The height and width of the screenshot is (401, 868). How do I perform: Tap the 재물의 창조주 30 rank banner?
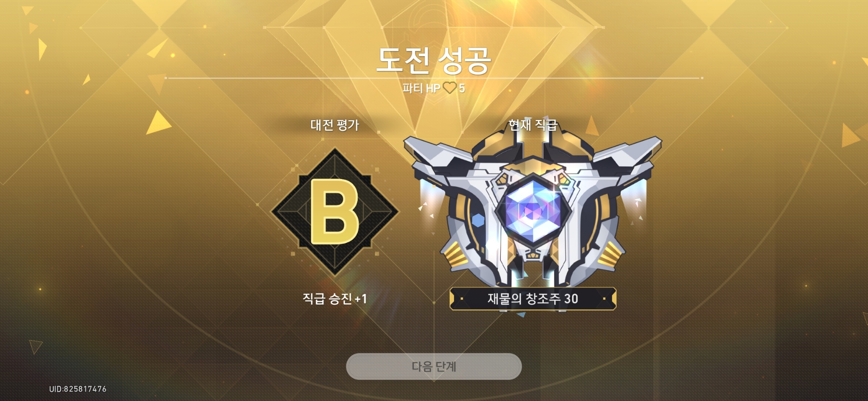533,299
